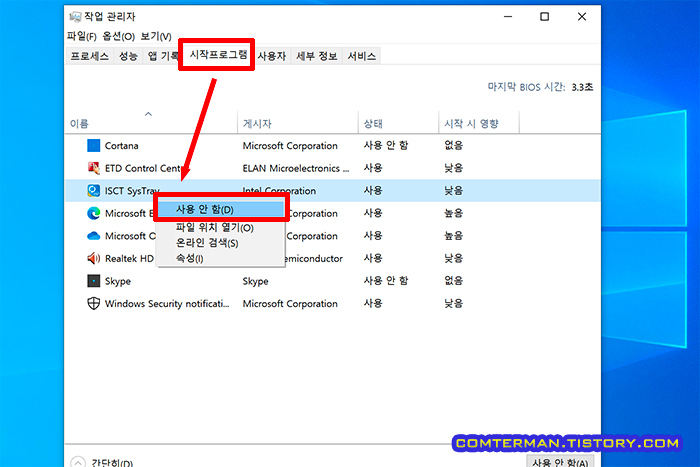This screenshot has height=467, width=700.
Task: Click Windows Security's Microsoft Corporation publisher cell
Action: 290,304
